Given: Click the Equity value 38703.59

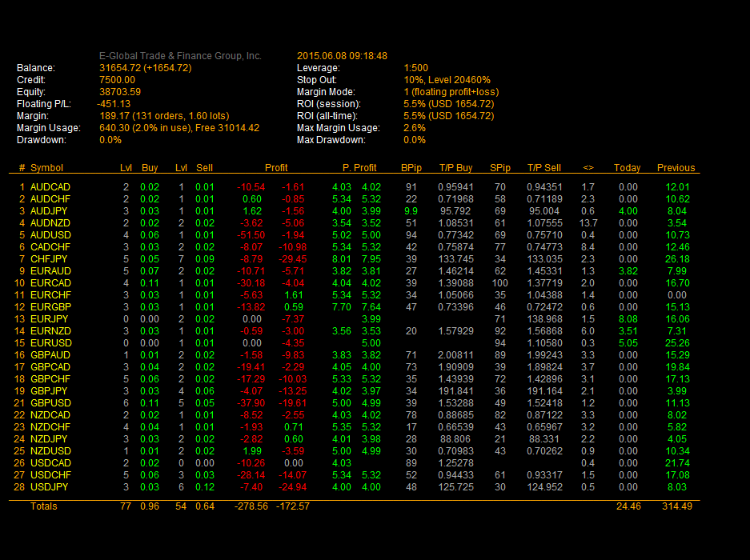Looking at the screenshot, I should [120, 92].
